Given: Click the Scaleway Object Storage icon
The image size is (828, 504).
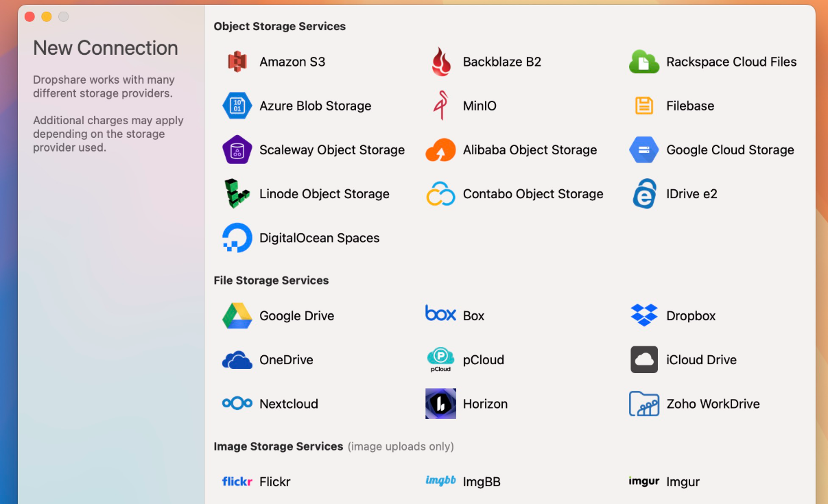Looking at the screenshot, I should point(237,149).
